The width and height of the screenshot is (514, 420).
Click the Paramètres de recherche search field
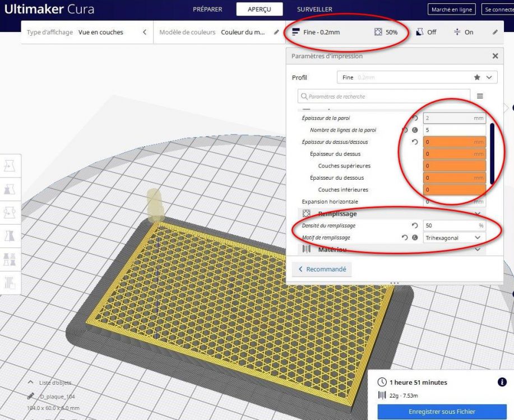pos(384,96)
